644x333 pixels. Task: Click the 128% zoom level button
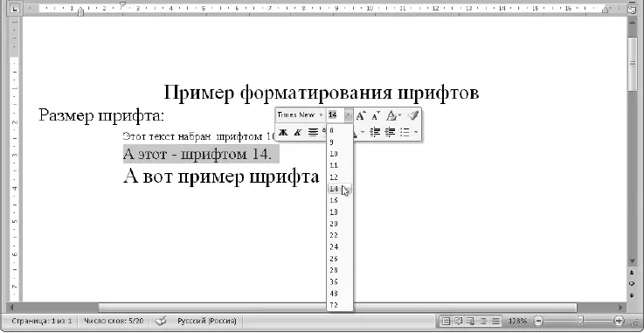point(517,321)
